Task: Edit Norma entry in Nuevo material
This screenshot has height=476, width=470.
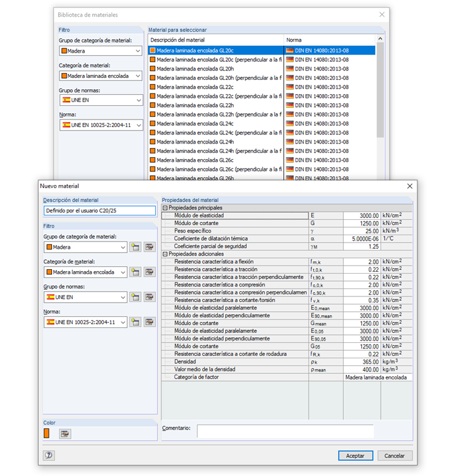Action: click(x=149, y=322)
